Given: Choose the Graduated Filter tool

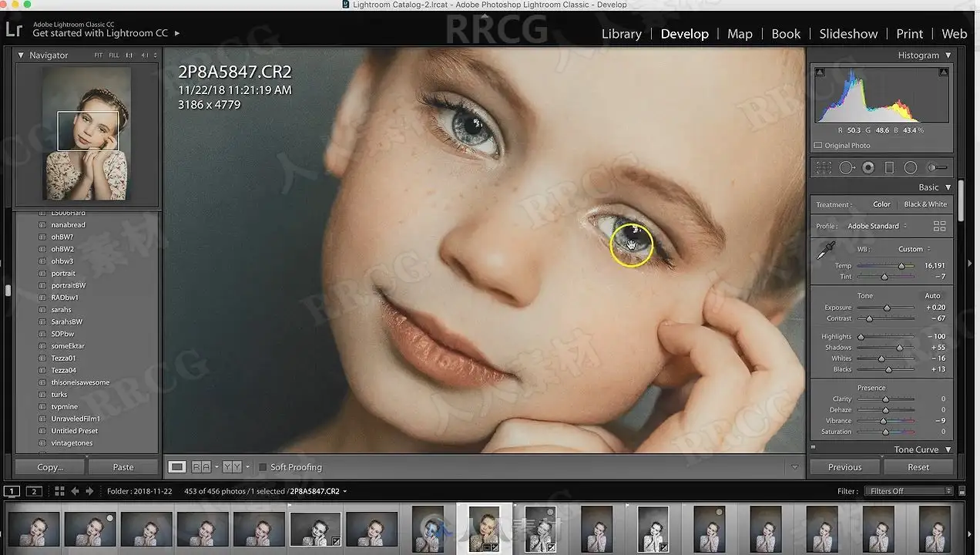Looking at the screenshot, I should click(889, 167).
